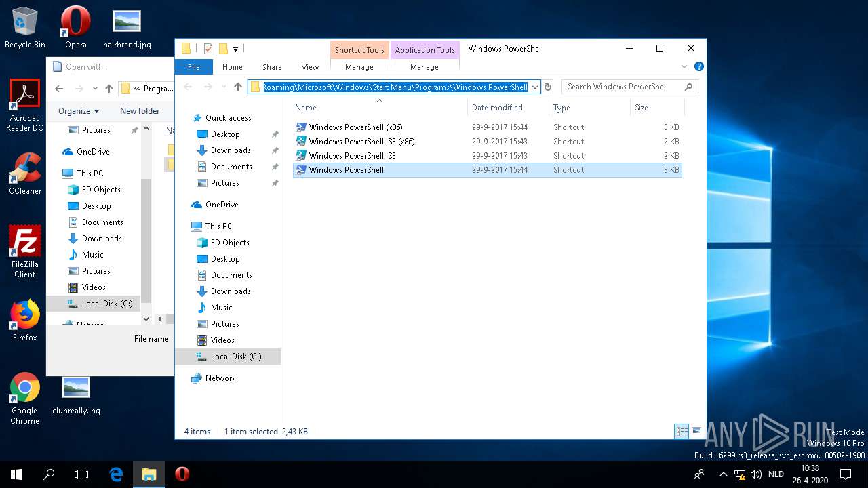Open the Explorer Help question mark icon
The image size is (868, 488).
click(699, 67)
